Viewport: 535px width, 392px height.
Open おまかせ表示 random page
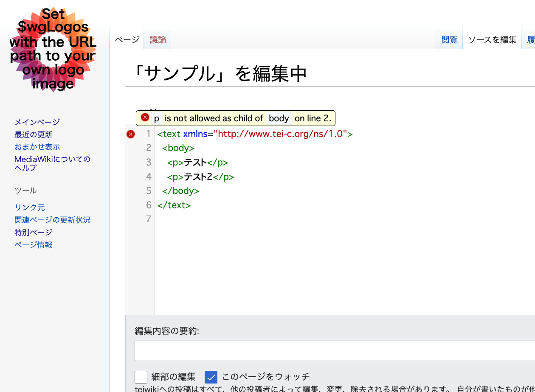click(x=37, y=147)
